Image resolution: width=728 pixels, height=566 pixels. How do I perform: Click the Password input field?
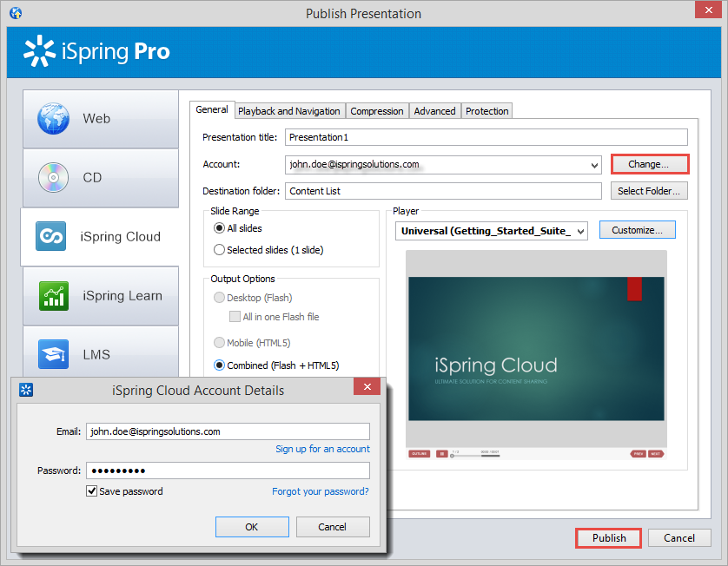228,471
